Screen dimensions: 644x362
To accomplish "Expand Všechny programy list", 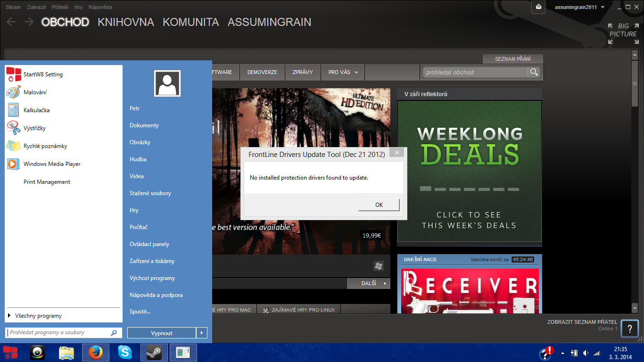I will click(x=38, y=316).
